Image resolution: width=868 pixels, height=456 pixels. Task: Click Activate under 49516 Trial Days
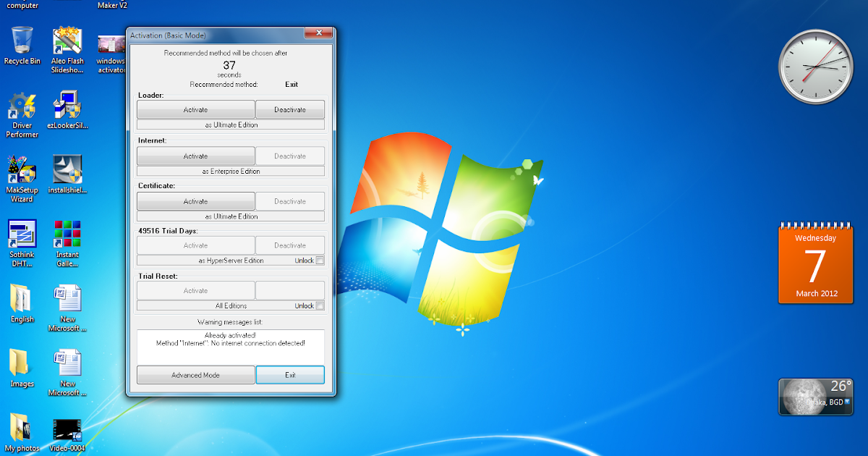pos(195,245)
